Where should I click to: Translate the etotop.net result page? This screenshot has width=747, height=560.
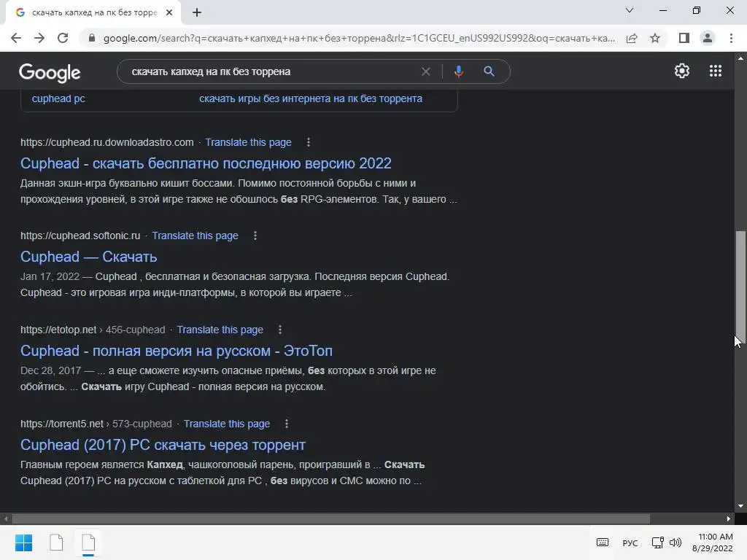tap(220, 330)
